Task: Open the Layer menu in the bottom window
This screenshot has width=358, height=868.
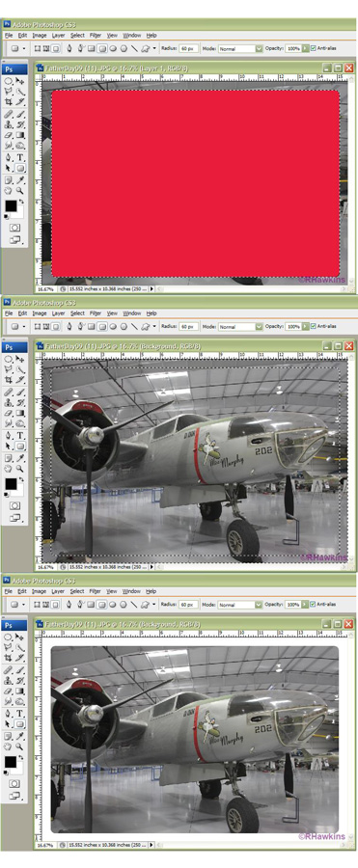Action: [58, 590]
